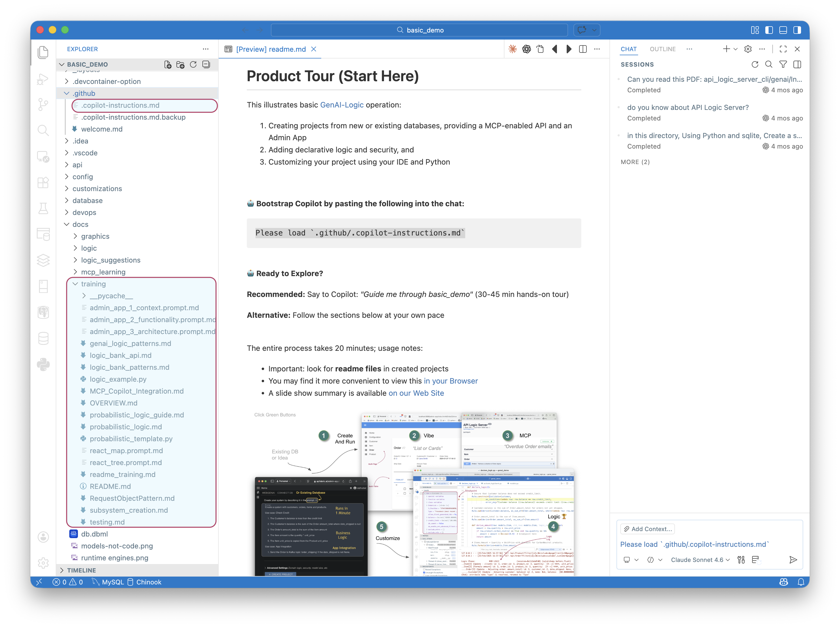Collapse all folders in explorer
This screenshot has height=628, width=840.
pyautogui.click(x=206, y=65)
